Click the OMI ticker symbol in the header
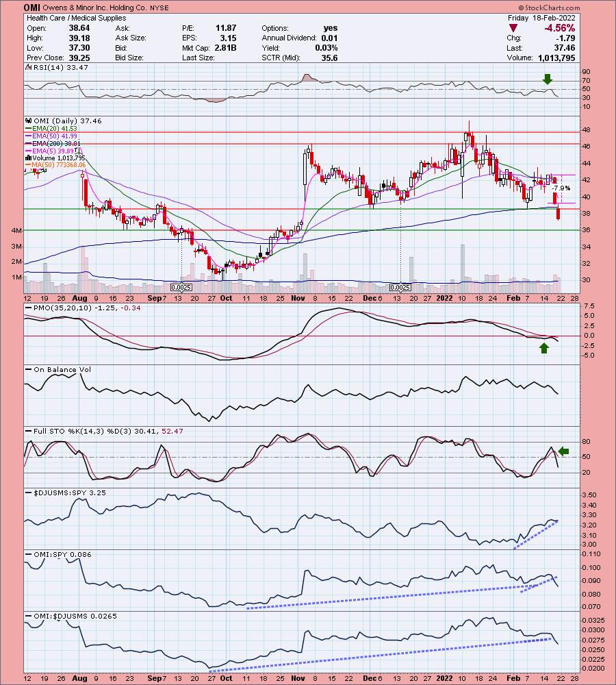The width and height of the screenshot is (616, 685). click(33, 8)
